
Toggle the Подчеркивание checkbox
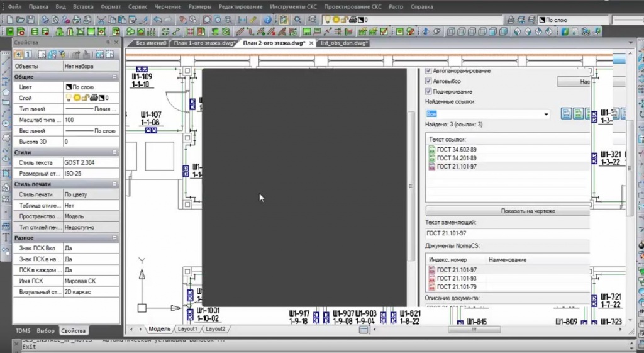point(428,91)
